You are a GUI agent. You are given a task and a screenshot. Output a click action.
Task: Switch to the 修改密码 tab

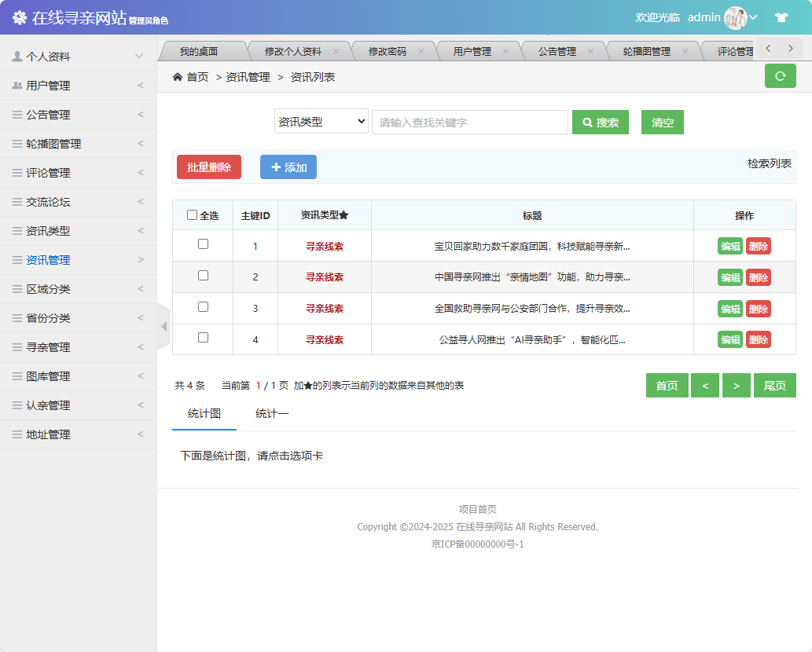(x=387, y=49)
